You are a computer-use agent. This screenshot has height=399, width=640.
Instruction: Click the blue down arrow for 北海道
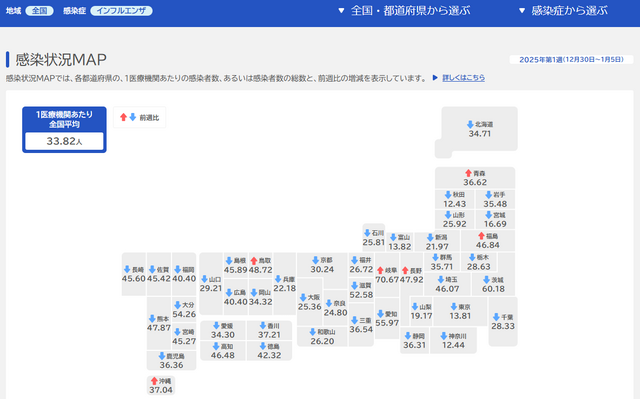(470, 124)
